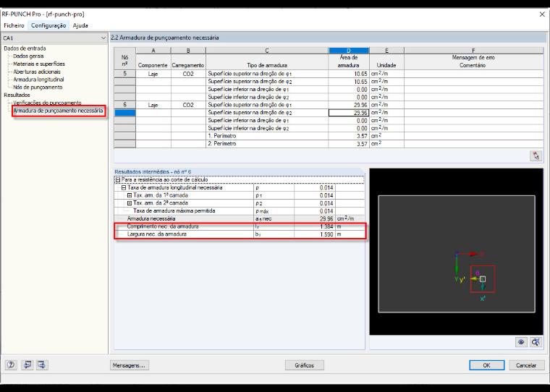Viewport: 550px width, 392px height.
Task: Toggle the eye view mode icon under the graphic
Action: pyautogui.click(x=521, y=342)
